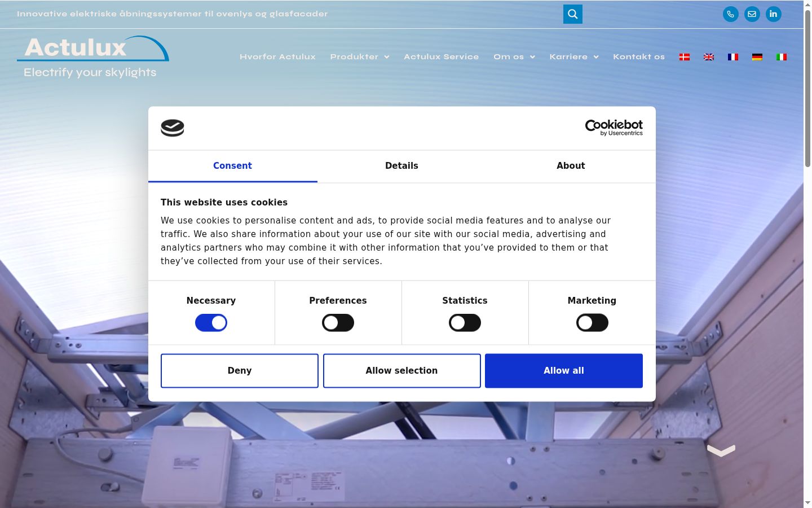Viewport: 812px width, 508px height.
Task: Click the scrollbar down arrow
Action: pyautogui.click(x=807, y=503)
